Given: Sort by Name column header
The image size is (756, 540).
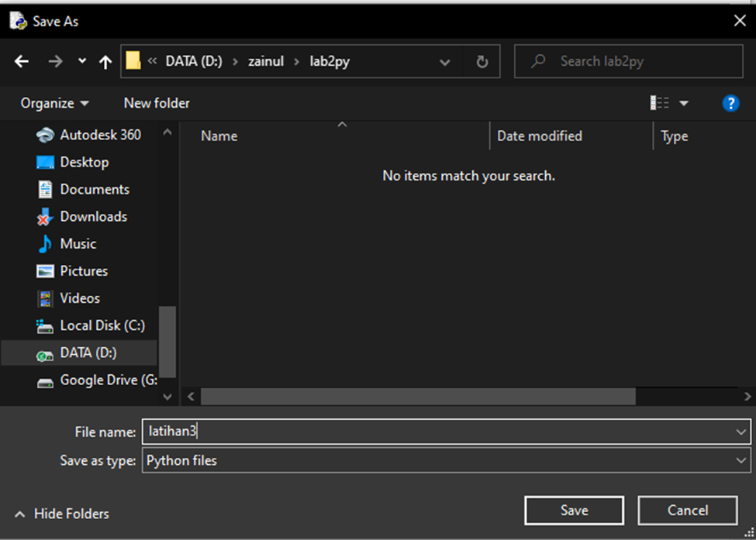Looking at the screenshot, I should (219, 136).
